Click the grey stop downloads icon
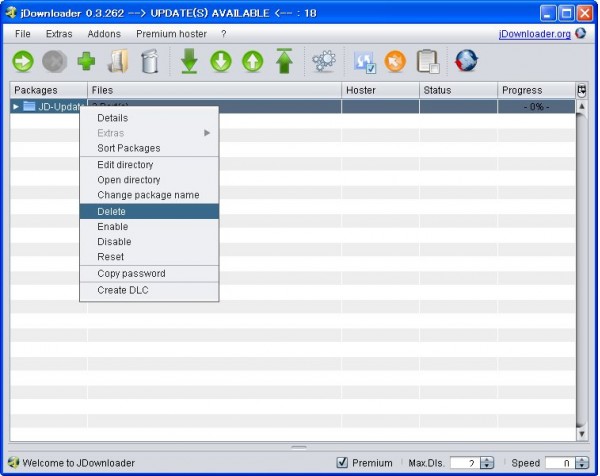 (x=54, y=61)
